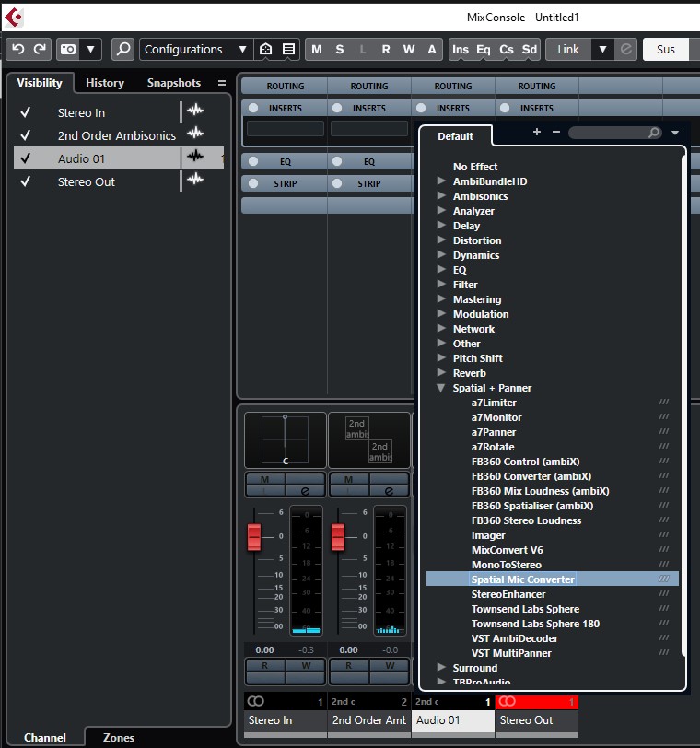Screen dimensions: 700x748
Task: Click waveform icon beside Stereo Out
Action: point(195,179)
